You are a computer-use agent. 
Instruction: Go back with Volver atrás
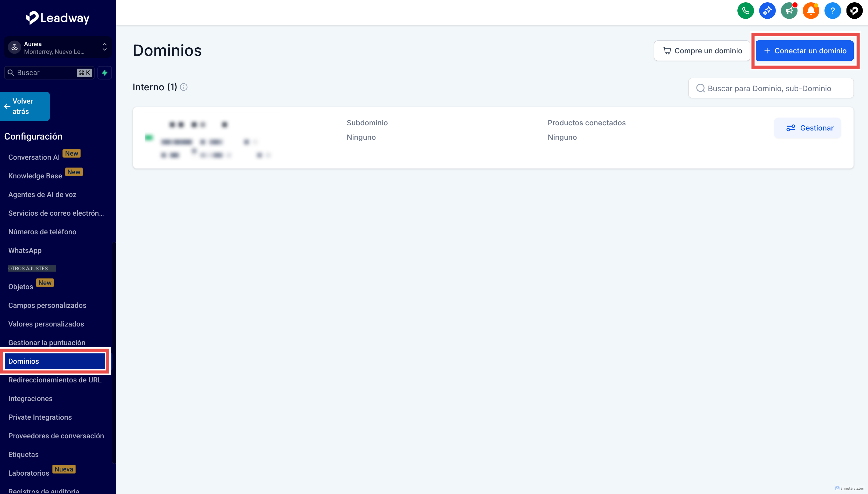click(25, 106)
